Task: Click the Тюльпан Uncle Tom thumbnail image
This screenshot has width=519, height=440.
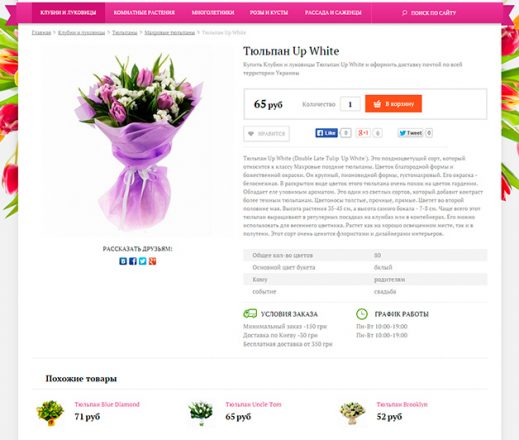Action: point(201,413)
